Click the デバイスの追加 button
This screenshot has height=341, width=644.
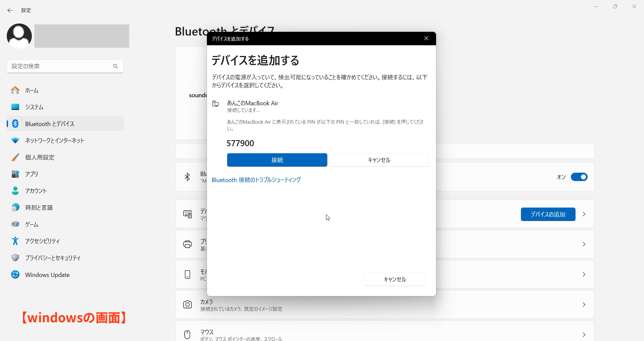(x=548, y=214)
